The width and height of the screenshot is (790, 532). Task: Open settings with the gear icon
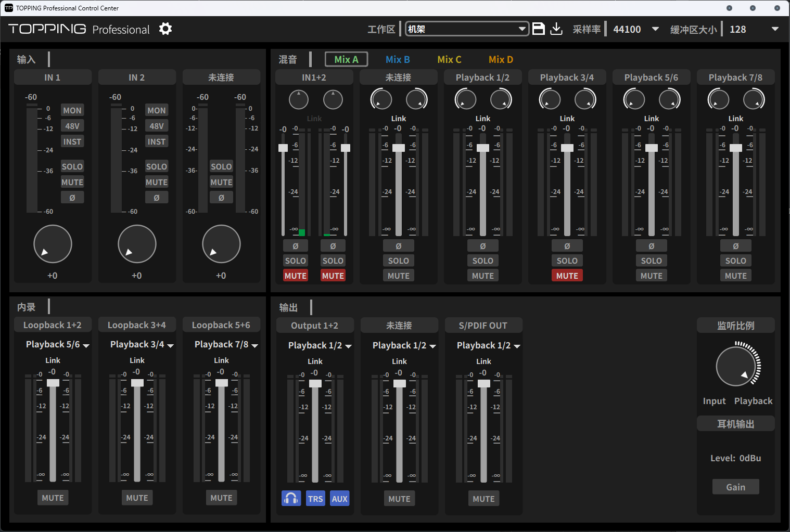(165, 29)
